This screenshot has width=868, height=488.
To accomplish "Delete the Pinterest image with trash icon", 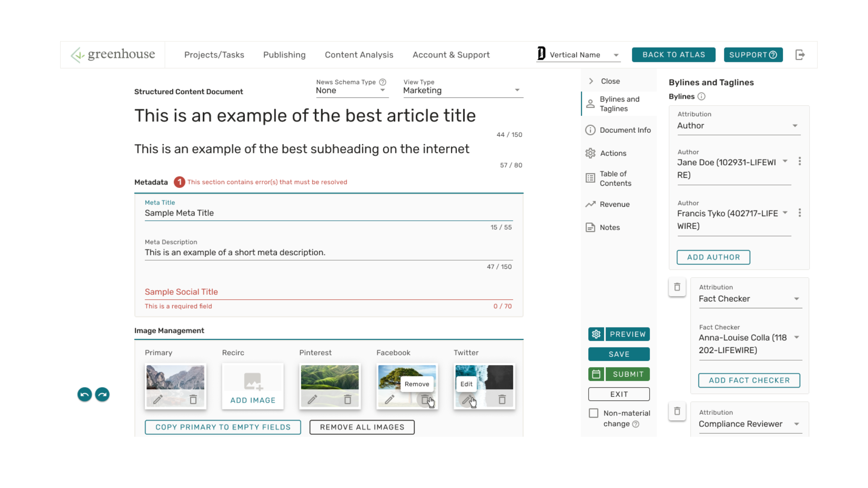I will [x=348, y=399].
